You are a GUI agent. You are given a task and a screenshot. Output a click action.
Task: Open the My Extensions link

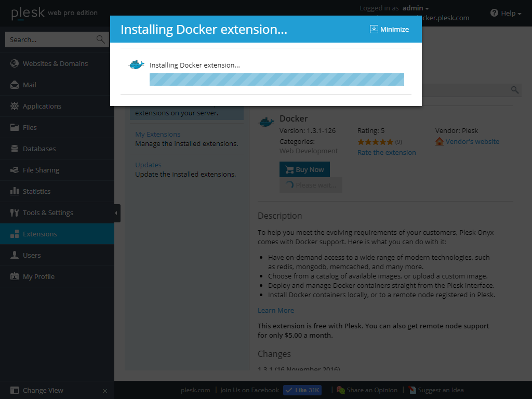[x=158, y=134]
